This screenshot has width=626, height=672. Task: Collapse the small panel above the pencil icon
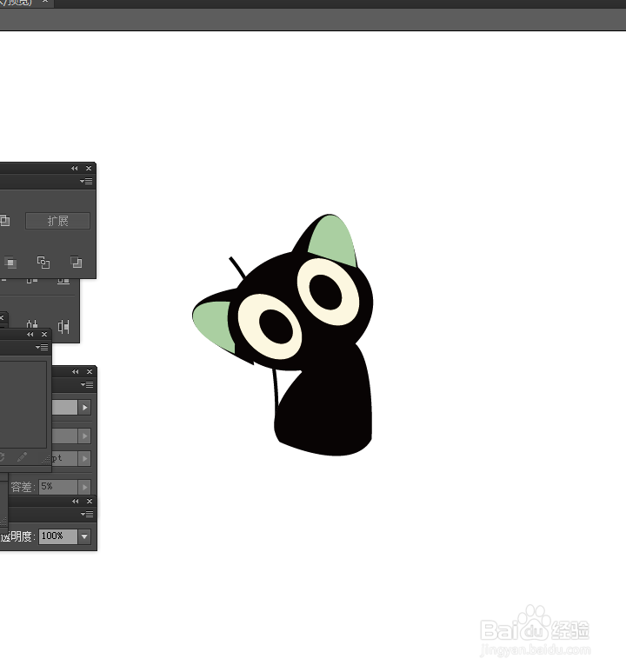(30, 335)
